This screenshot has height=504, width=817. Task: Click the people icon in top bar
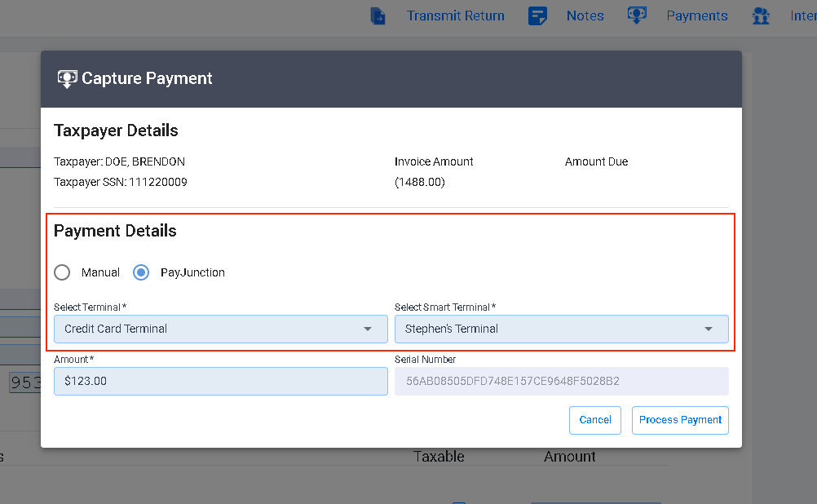pos(761,15)
